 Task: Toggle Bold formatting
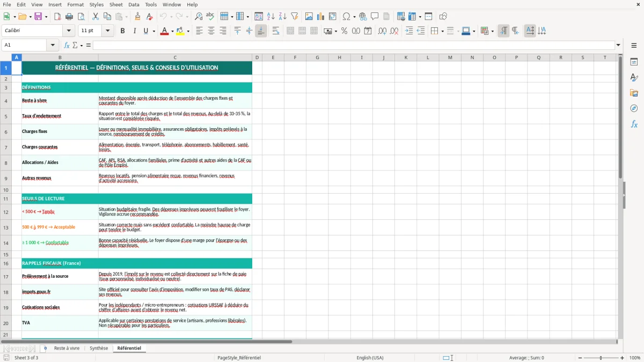pos(122,31)
